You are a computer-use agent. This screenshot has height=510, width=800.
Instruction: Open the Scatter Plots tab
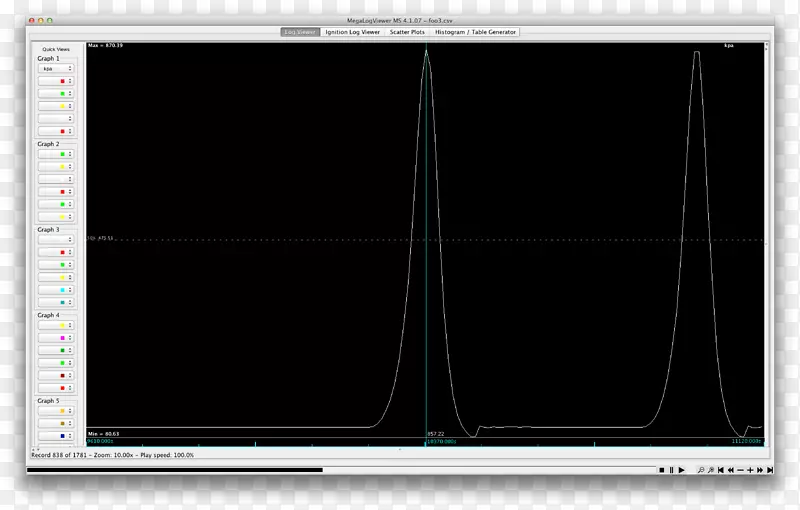click(407, 32)
